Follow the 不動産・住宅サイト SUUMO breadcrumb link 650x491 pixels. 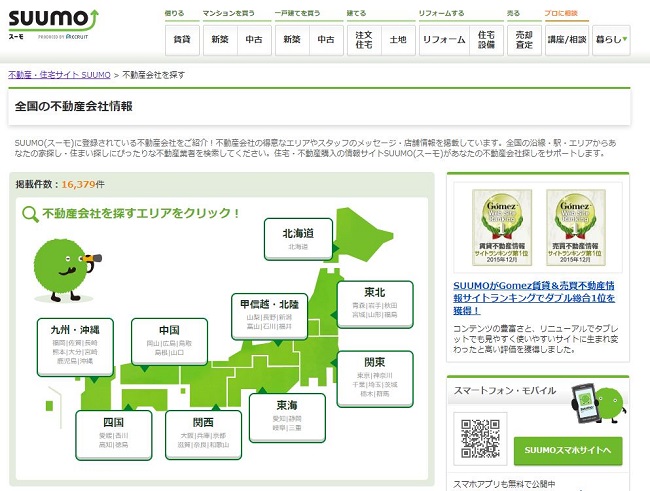pyautogui.click(x=59, y=75)
